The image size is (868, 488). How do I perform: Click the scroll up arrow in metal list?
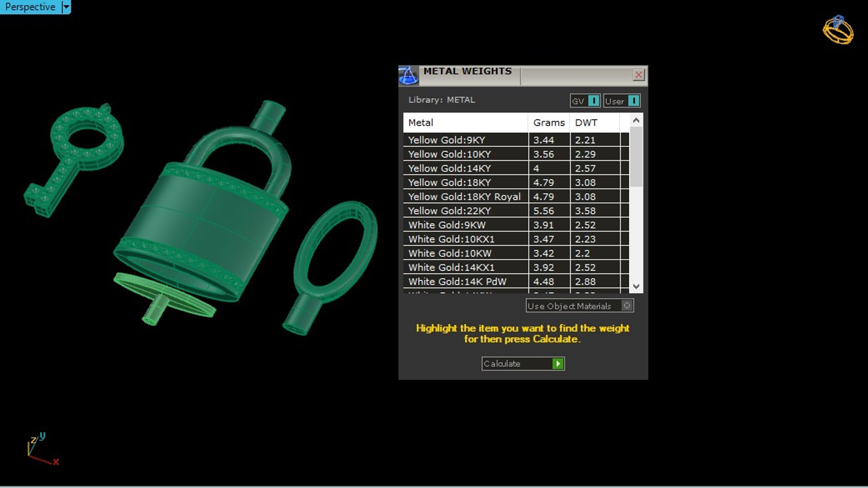tap(636, 121)
